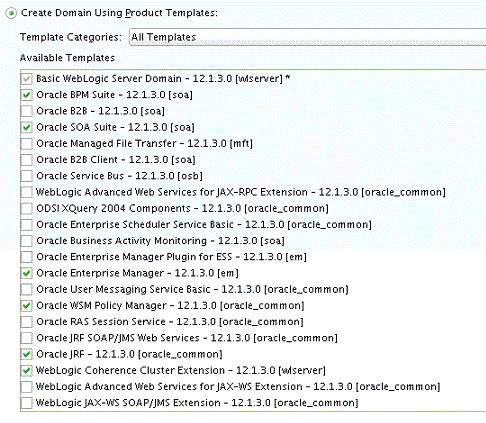The image size is (486, 423).
Task: Tick Oracle Enterprise Manager Plugin for ESS
Action: click(27, 257)
